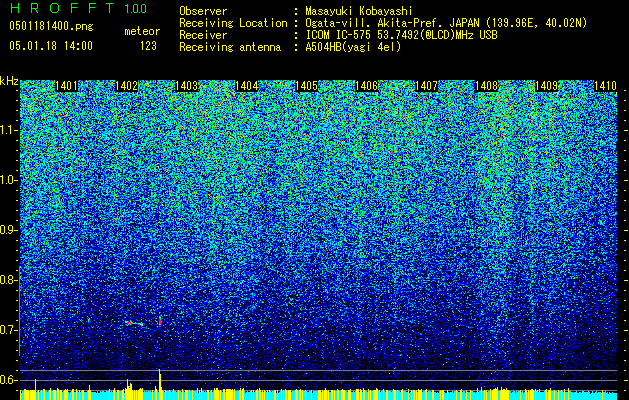The width and height of the screenshot is (629, 400).
Task: Click the word 'meteor' in the header
Action: (x=142, y=31)
